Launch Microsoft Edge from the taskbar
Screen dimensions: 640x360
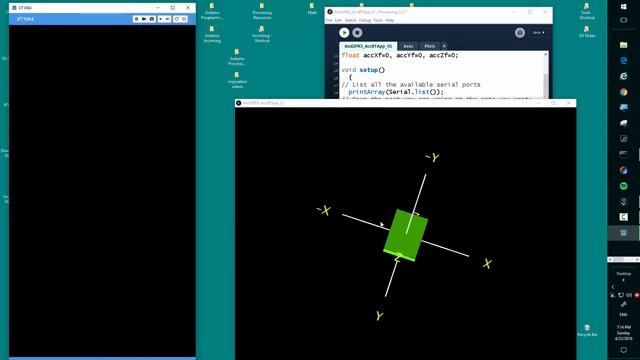[x=623, y=60]
